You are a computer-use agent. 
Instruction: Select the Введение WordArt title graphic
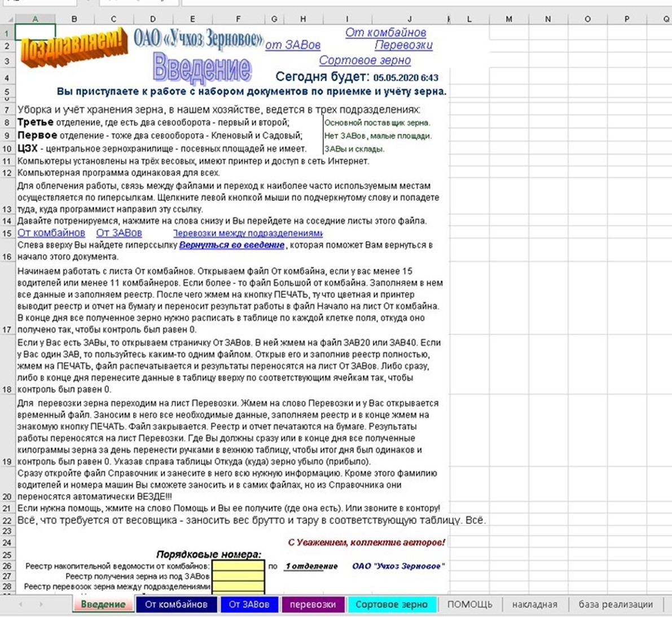coord(202,68)
